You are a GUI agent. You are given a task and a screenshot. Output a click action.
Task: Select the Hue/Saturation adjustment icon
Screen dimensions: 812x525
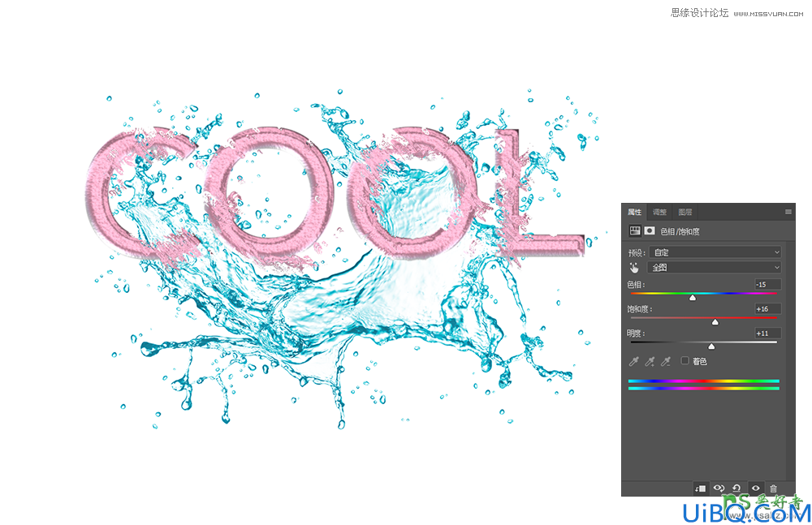click(x=635, y=231)
